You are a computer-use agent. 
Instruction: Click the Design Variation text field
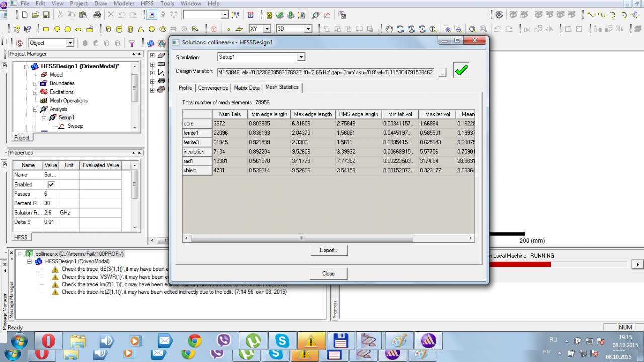327,72
